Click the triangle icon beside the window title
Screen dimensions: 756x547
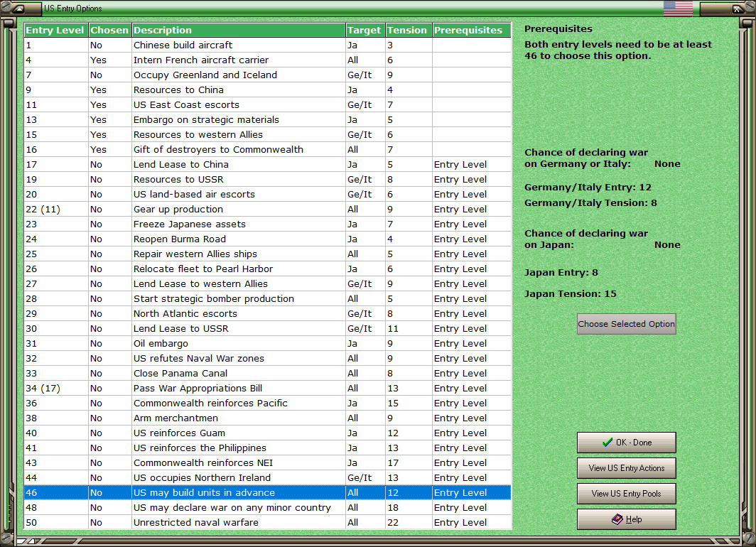click(20, 8)
